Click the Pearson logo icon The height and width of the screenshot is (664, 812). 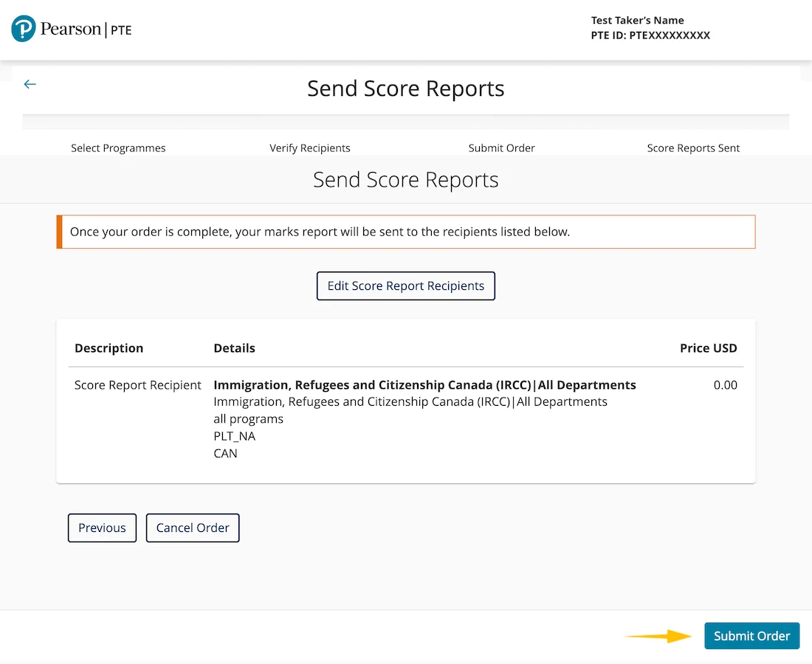click(x=24, y=29)
